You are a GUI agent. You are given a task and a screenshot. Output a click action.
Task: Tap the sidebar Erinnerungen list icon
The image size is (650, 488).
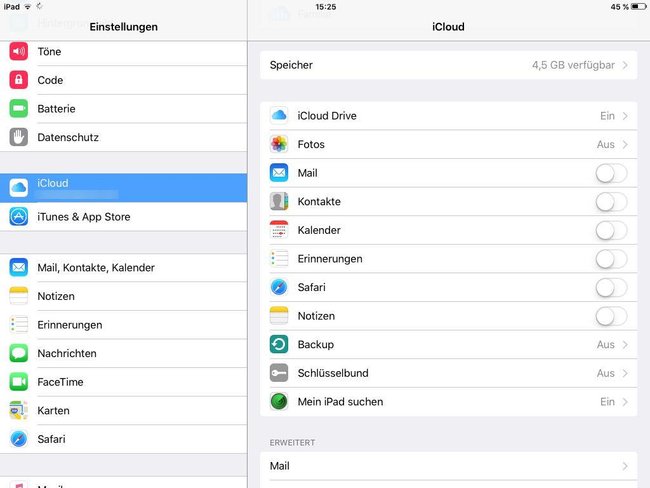pyautogui.click(x=19, y=325)
